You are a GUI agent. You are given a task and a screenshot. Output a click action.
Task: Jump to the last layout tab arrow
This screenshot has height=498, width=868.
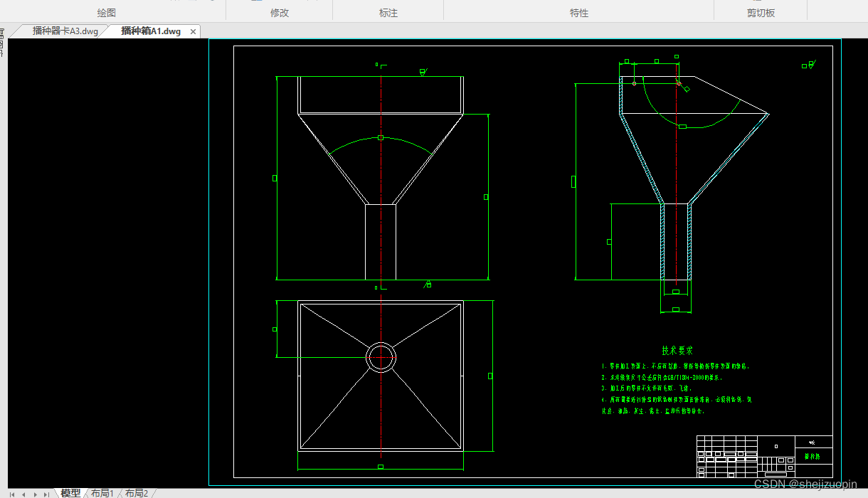(x=46, y=494)
